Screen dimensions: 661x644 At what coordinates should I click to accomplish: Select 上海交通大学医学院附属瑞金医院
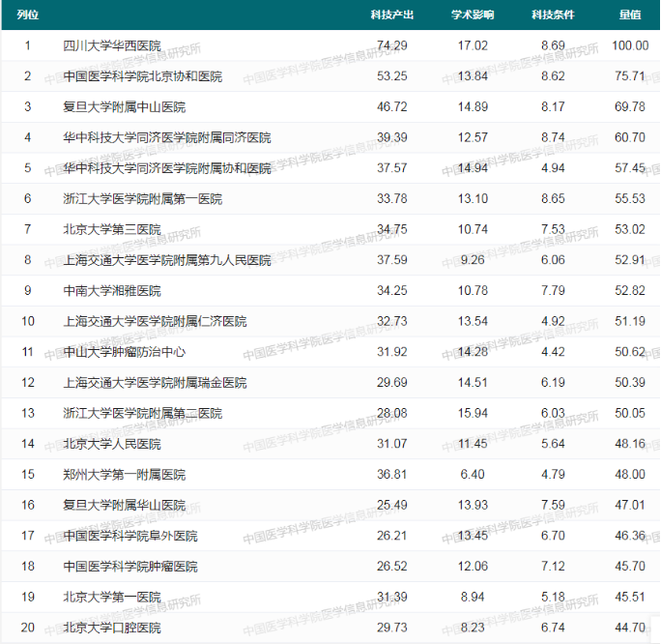click(155, 383)
